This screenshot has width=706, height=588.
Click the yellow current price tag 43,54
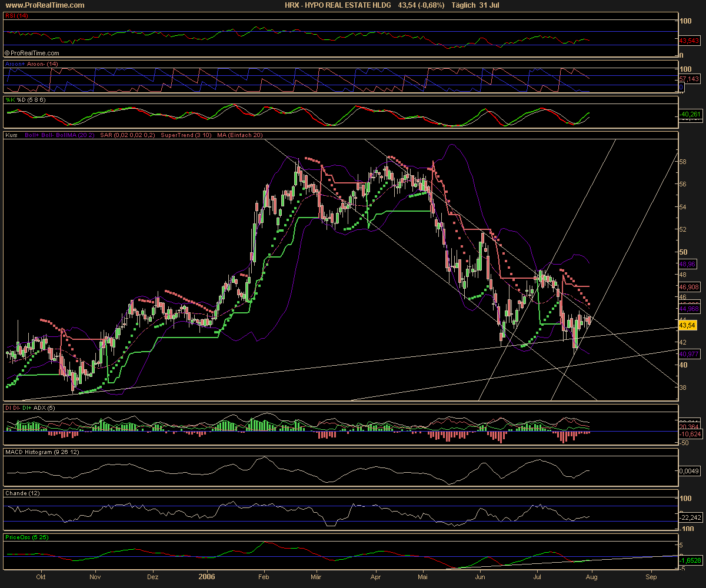pos(687,325)
